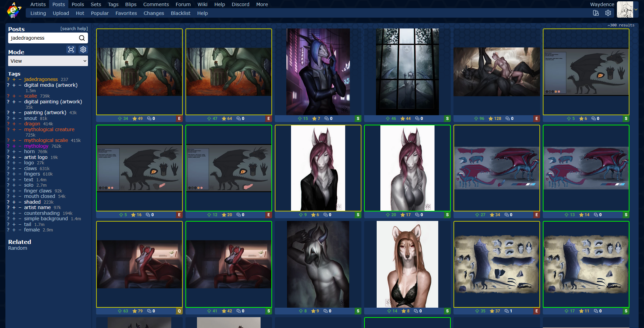Open the Mode dropdown showing View
The image size is (644, 328).
[x=48, y=61]
